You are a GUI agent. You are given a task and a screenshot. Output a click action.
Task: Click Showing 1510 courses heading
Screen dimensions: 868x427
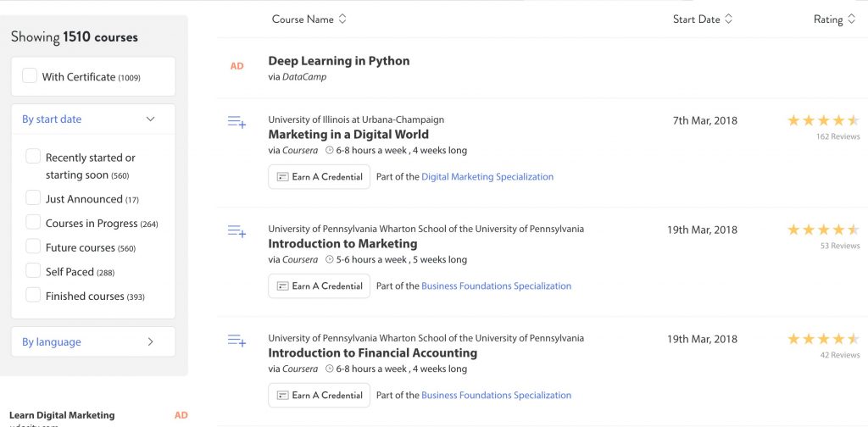pos(75,37)
